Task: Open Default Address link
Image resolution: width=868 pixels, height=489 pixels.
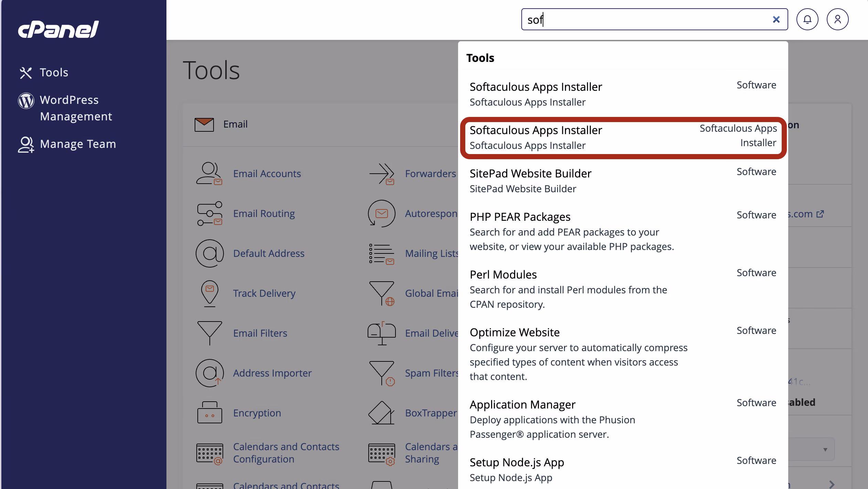Action: [269, 253]
